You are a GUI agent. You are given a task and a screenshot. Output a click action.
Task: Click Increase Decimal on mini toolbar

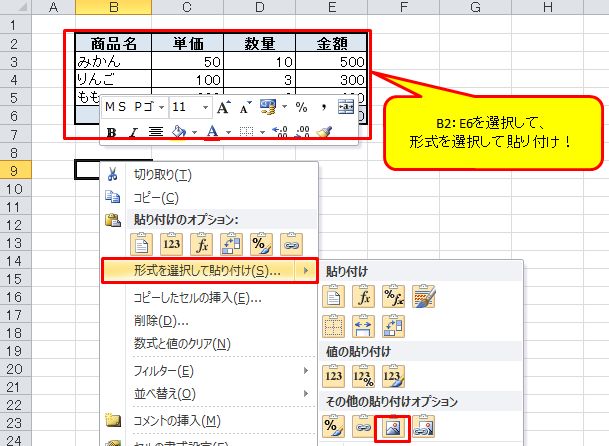coord(280,132)
